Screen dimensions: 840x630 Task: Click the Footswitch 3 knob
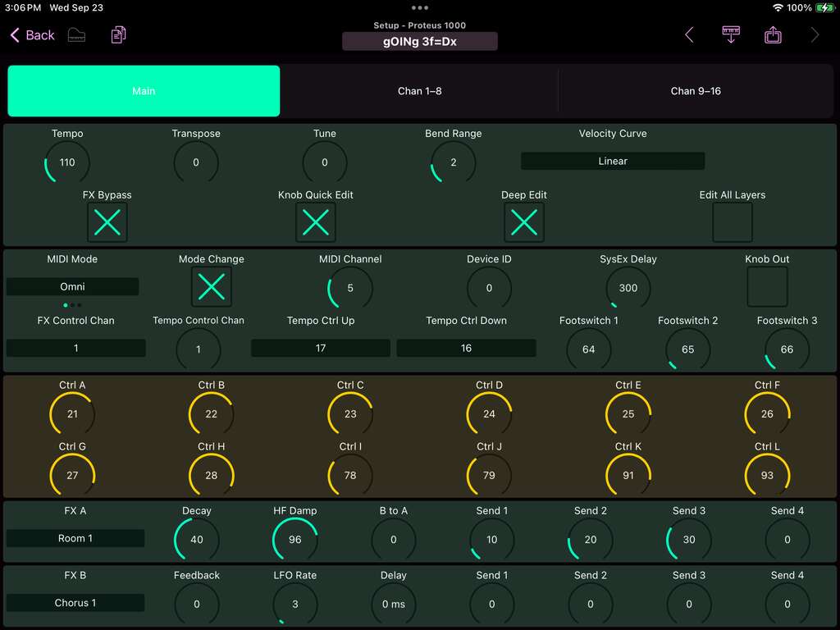tap(787, 349)
